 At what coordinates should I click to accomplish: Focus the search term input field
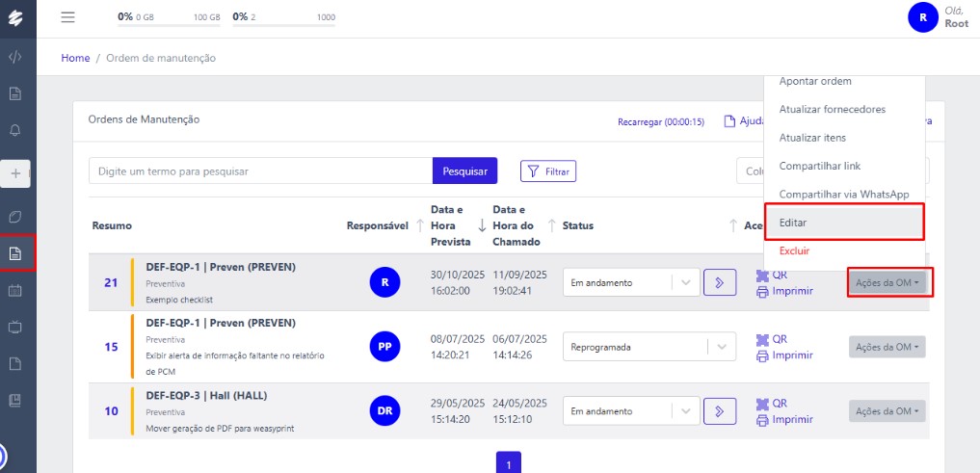[260, 171]
